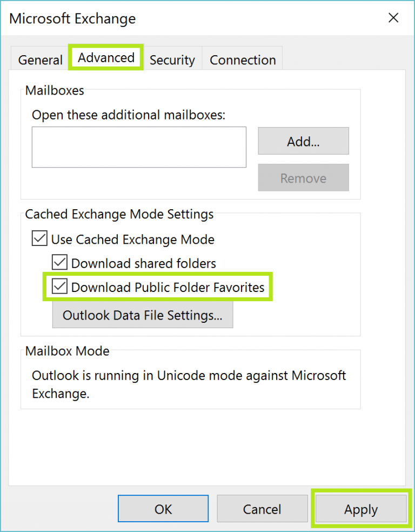Open Outlook Data File Settings
Image resolution: width=415 pixels, height=532 pixels.
pyautogui.click(x=142, y=315)
